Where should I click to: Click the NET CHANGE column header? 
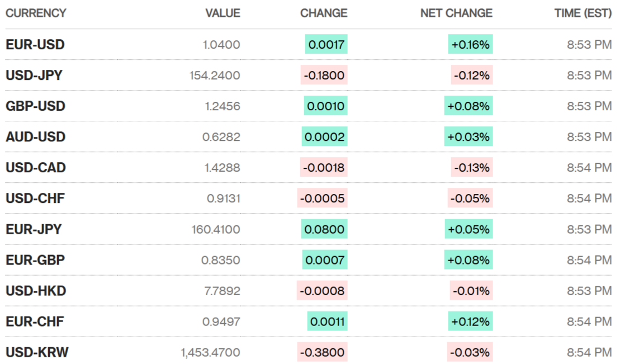pos(456,13)
